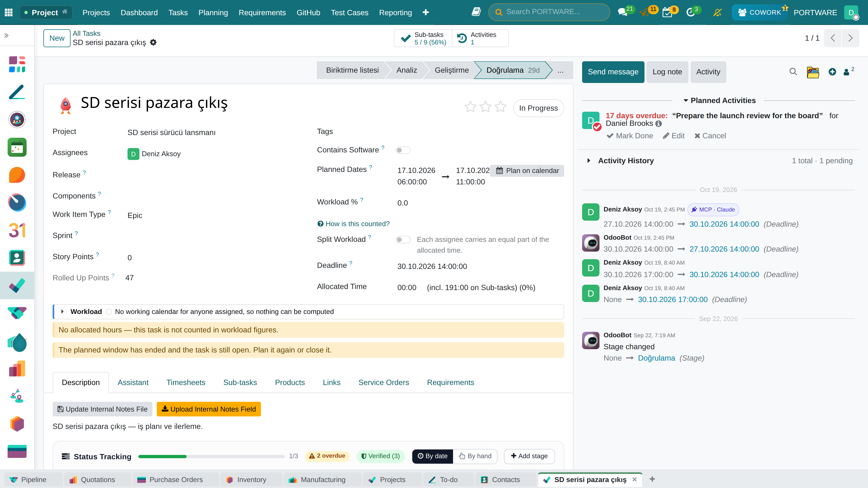
Task: Set priority to first star
Action: pos(470,107)
